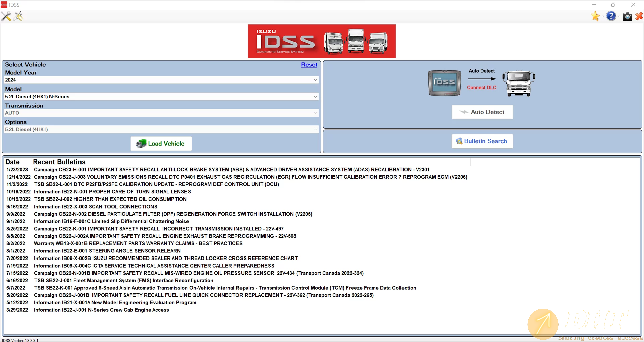644x342 pixels.
Task: Open the Model dropdown list
Action: click(x=161, y=97)
